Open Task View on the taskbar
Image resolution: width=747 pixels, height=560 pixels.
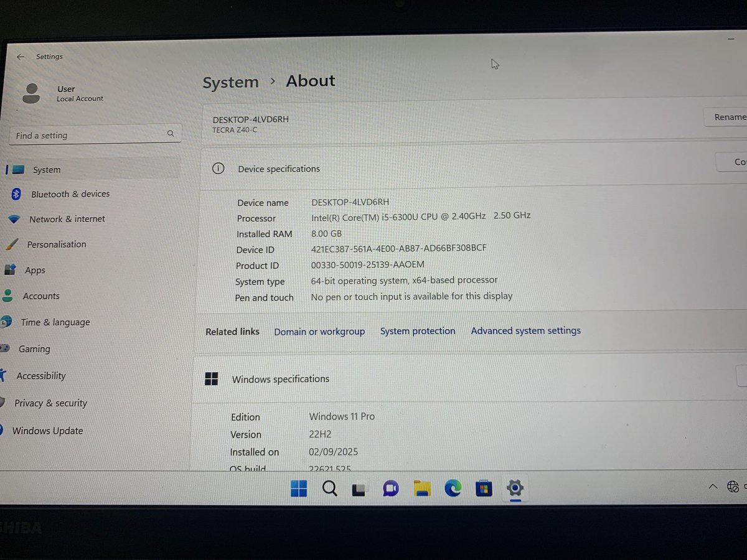[x=359, y=490]
